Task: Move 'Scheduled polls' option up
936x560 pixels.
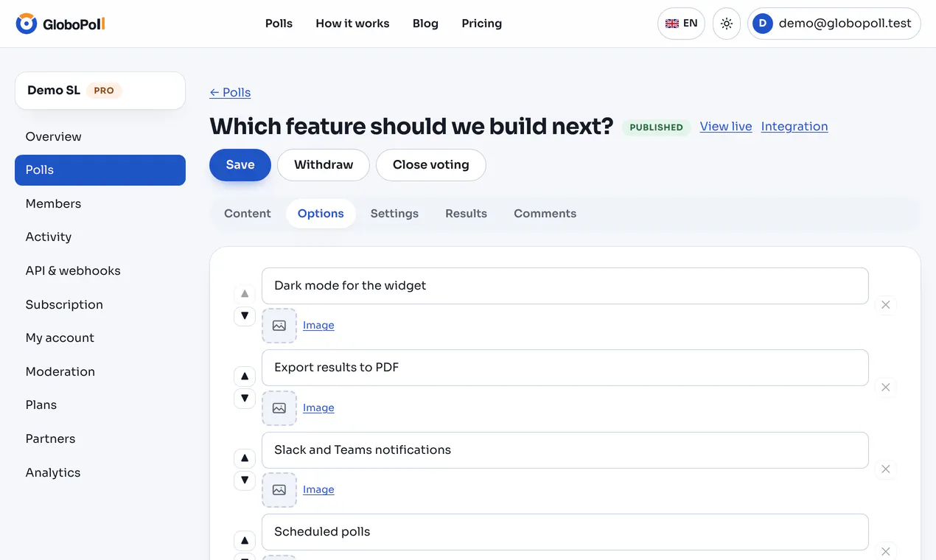Action: pos(245,540)
